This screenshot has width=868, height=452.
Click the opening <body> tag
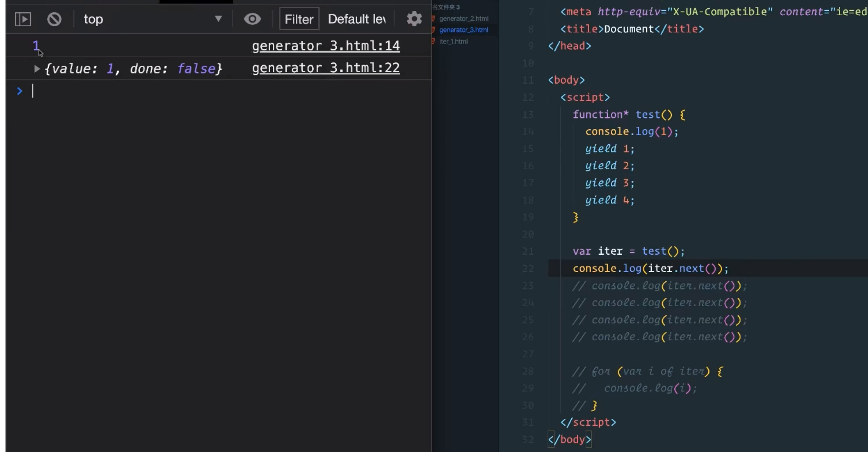[566, 80]
